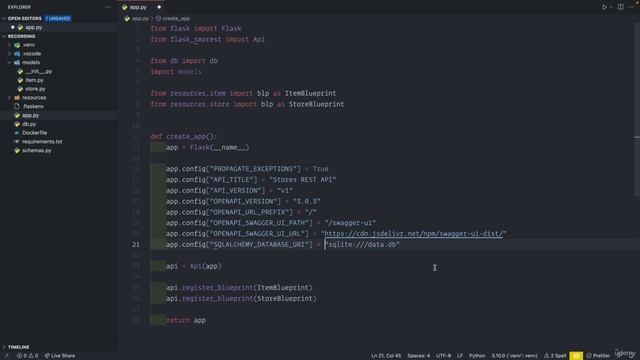Click Spaces: 4 indentation setting
This screenshot has height=360, width=640.
[418, 356]
